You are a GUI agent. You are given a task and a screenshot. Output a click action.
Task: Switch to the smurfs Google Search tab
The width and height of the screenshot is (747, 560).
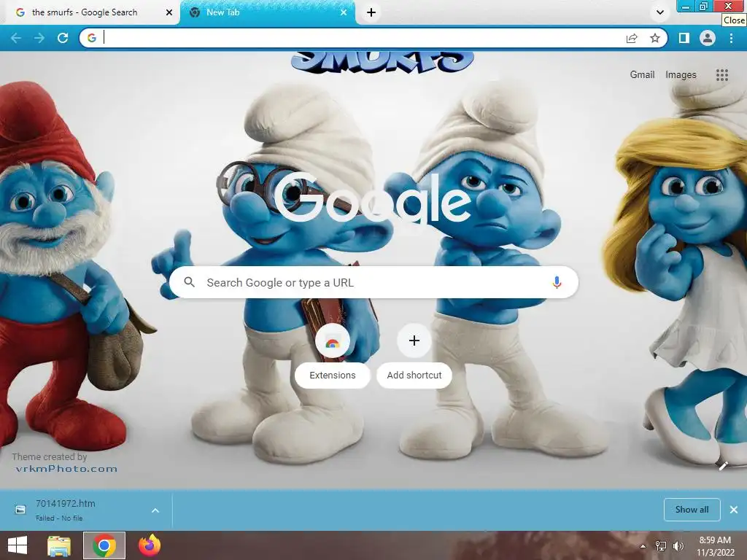pyautogui.click(x=90, y=12)
